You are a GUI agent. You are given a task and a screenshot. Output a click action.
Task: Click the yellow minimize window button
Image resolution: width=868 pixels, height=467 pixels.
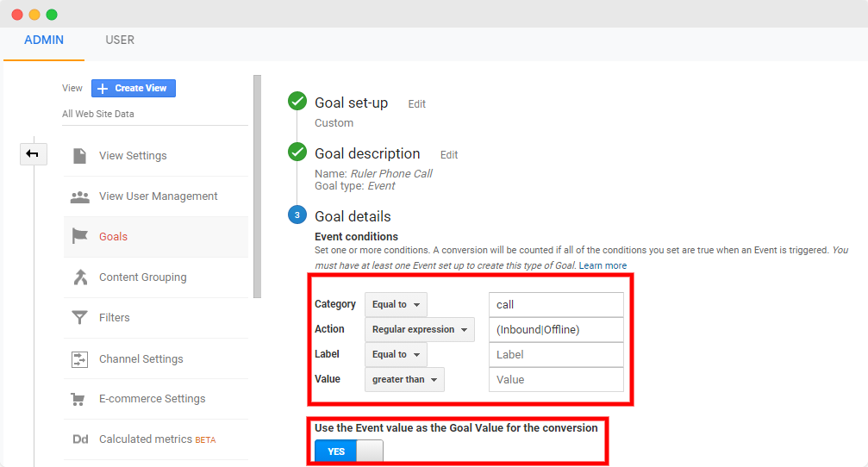pos(34,15)
